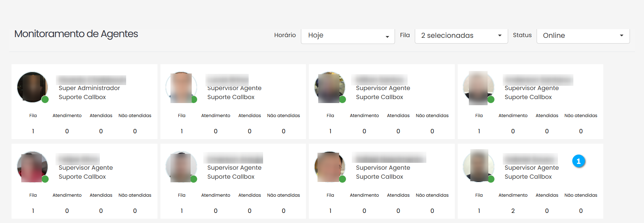Screen dimensions: 644x223
Task: Click the avatar in the top-right agent card
Action: coord(478,87)
